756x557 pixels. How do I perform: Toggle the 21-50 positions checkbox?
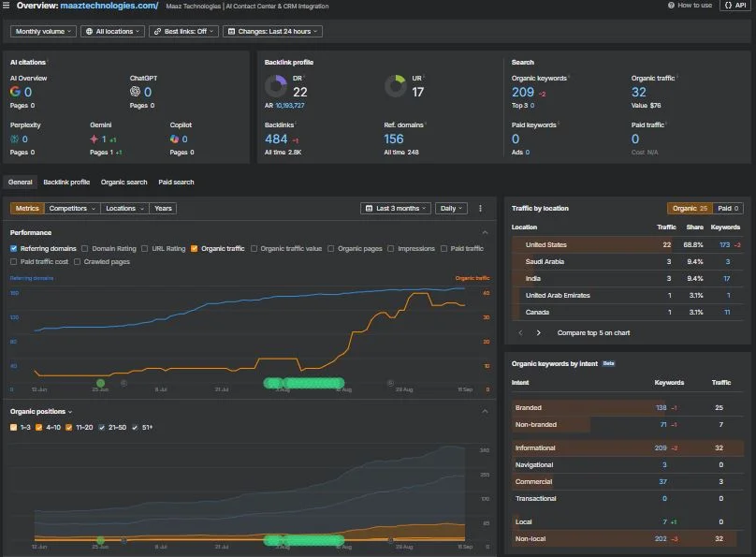click(102, 427)
